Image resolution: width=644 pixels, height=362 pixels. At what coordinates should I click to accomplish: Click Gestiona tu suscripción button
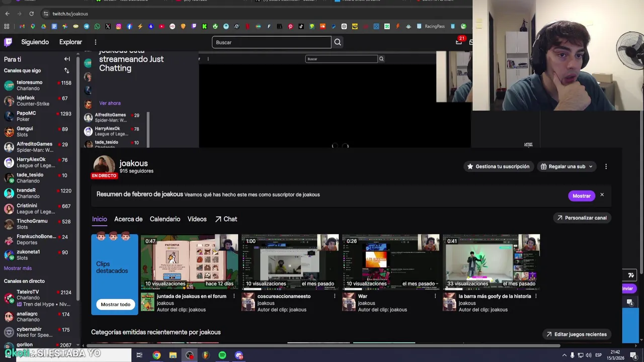pyautogui.click(x=498, y=166)
